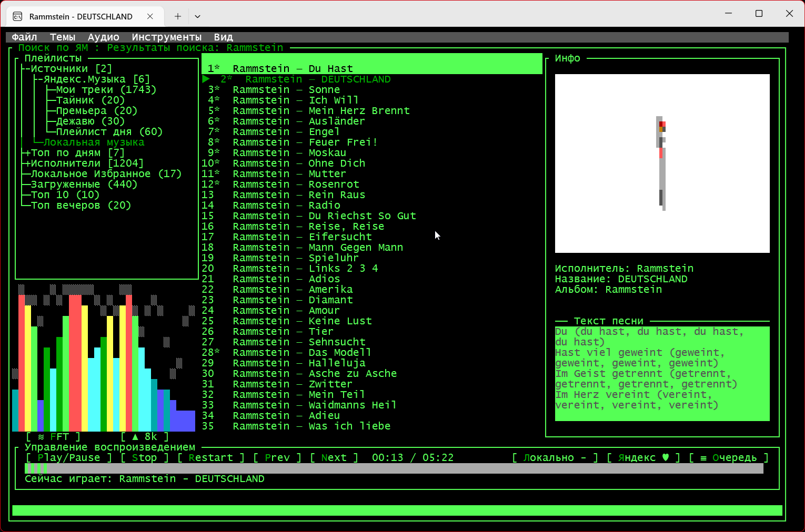
Task: Close the Rammstein - DEUTSCHLAND tab
Action: click(150, 16)
